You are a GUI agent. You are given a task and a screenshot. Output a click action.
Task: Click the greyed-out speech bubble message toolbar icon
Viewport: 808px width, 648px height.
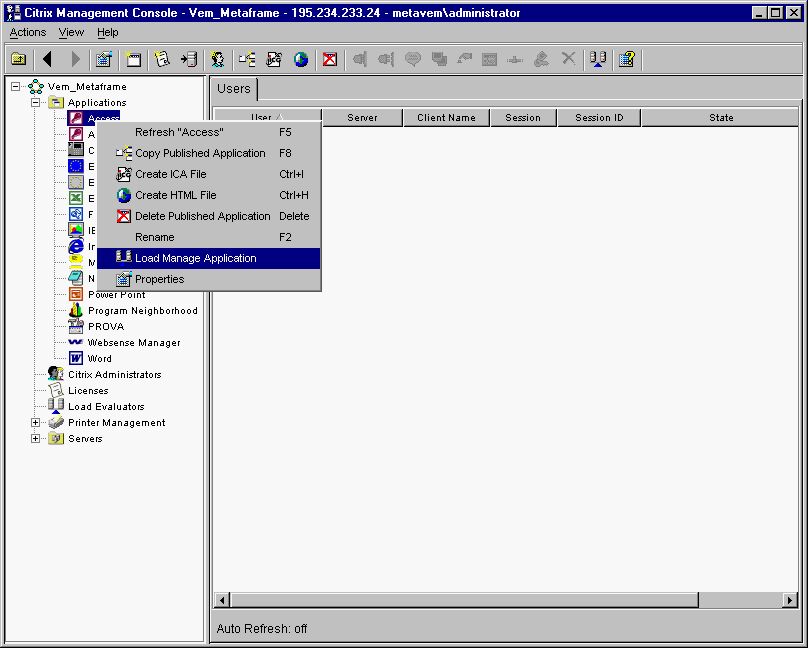413,59
